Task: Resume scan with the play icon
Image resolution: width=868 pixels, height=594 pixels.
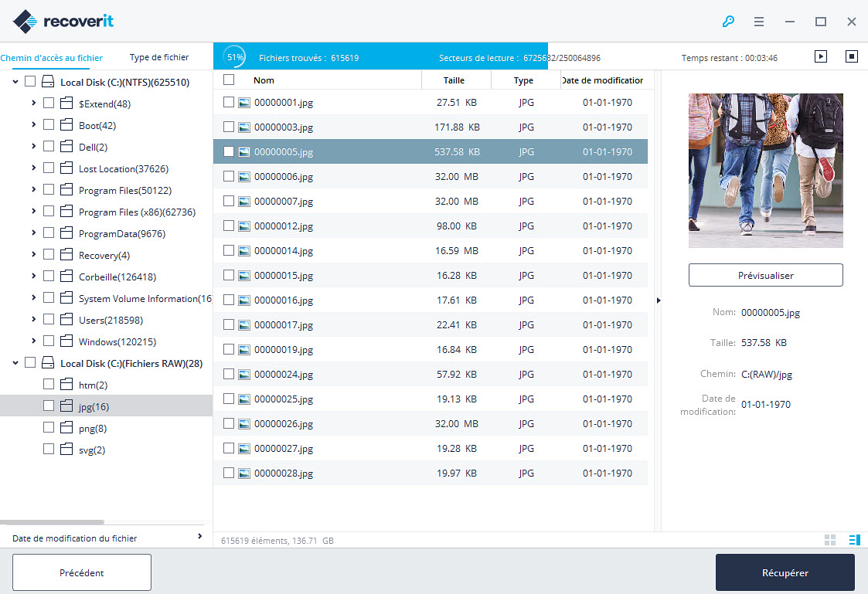Action: pos(821,56)
